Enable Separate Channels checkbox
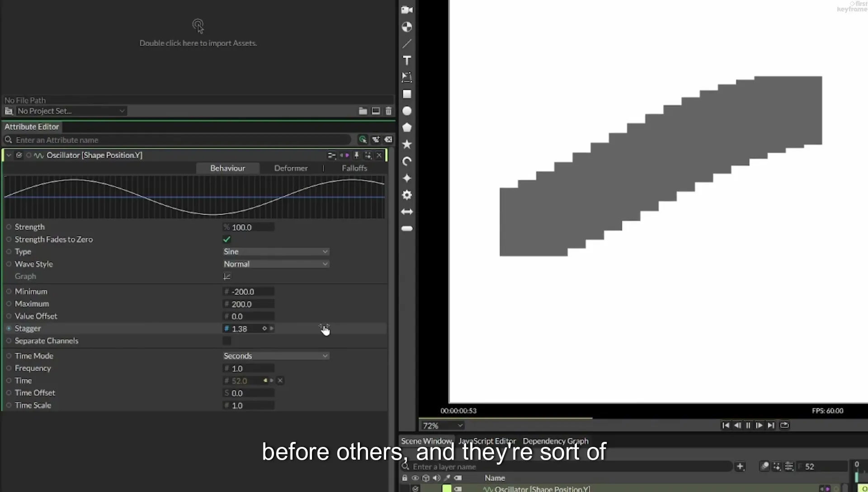 tap(227, 341)
